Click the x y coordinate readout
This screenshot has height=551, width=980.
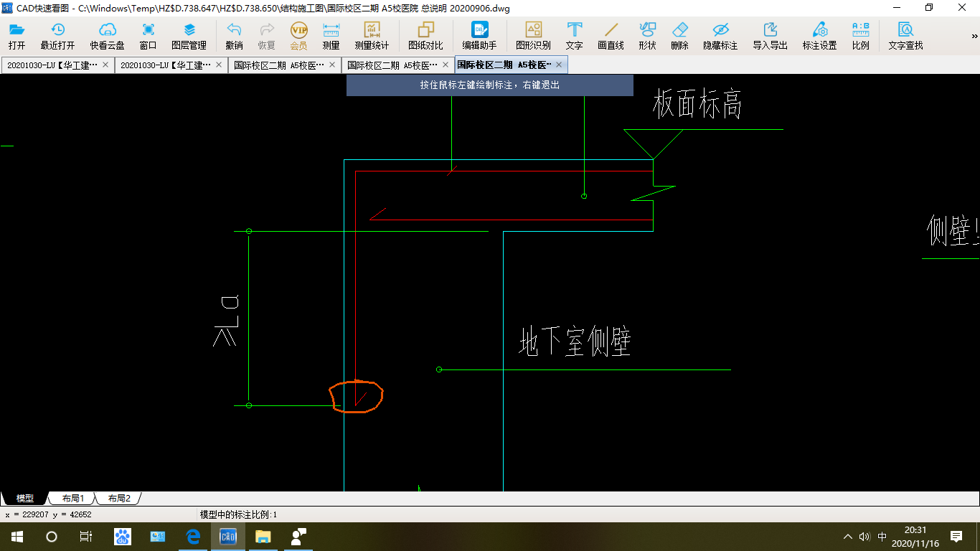[48, 514]
